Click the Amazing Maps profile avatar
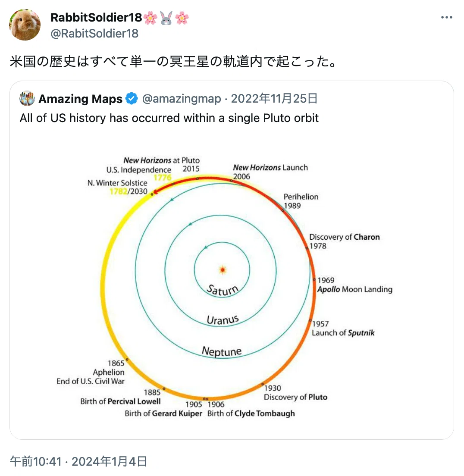Screen dimensions: 464x476 coord(27,98)
